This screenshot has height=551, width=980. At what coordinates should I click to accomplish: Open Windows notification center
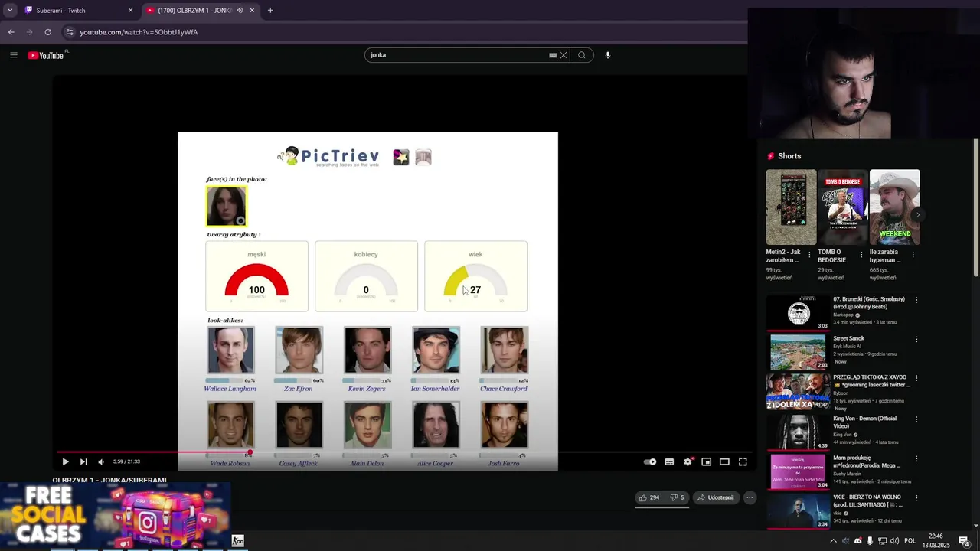coord(964,541)
